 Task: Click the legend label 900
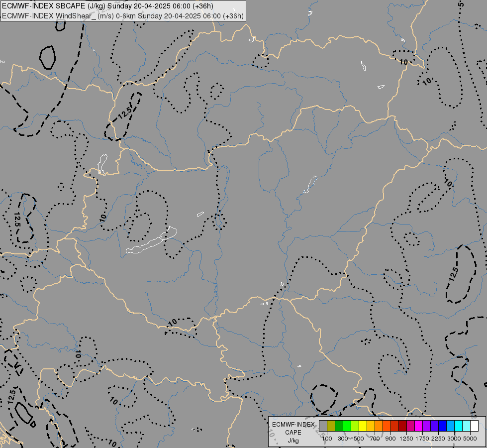390,439
